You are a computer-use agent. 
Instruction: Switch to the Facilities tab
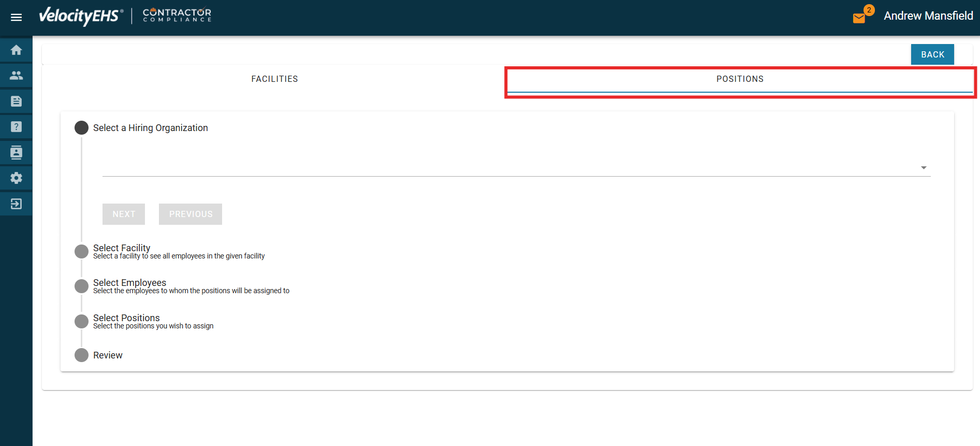(x=274, y=79)
